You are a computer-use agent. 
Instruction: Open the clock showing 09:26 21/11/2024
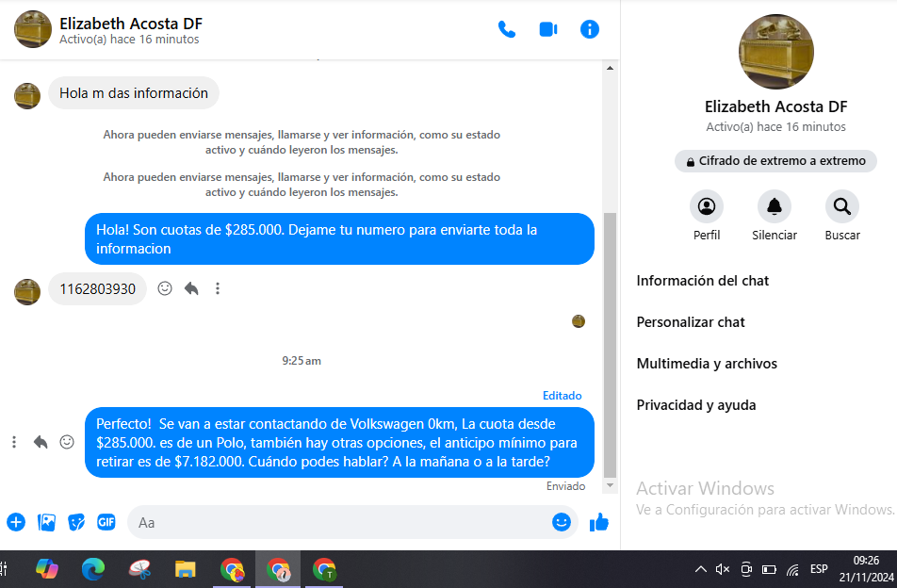(x=866, y=569)
